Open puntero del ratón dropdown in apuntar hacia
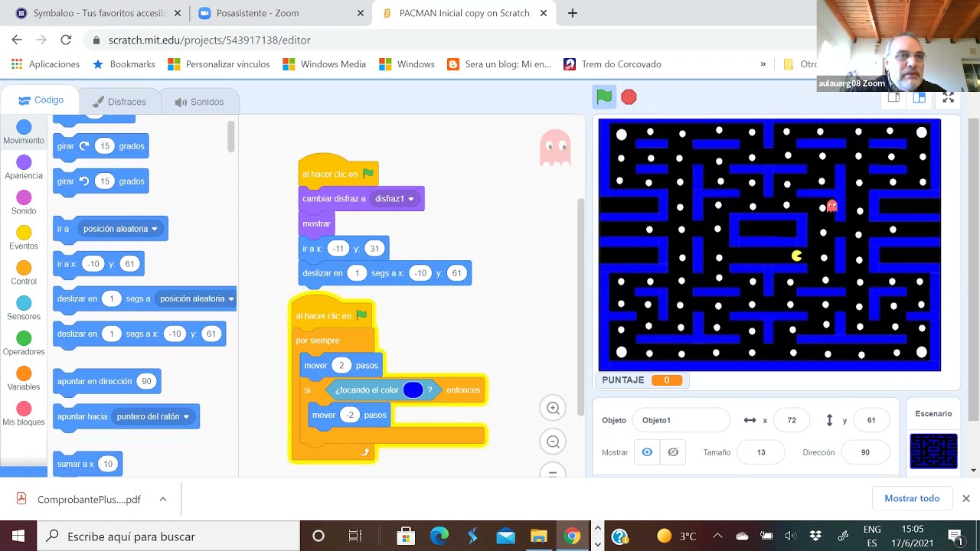980x551 pixels. pyautogui.click(x=154, y=417)
